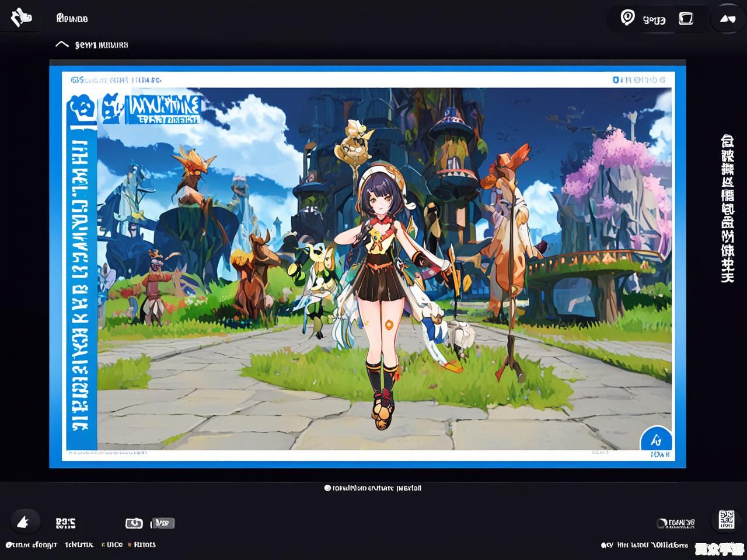747x560 pixels.
Task: Click the square screen icon in top bar
Action: tap(686, 19)
